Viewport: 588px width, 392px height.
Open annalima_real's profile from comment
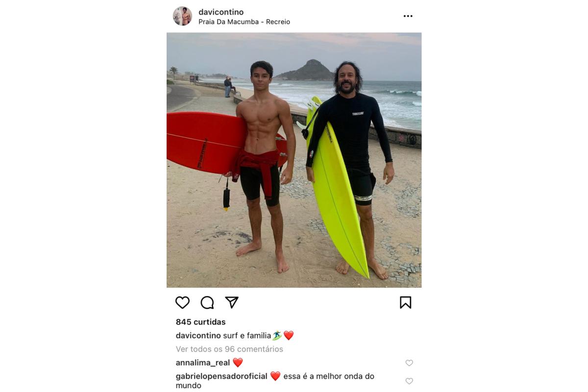pos(203,363)
